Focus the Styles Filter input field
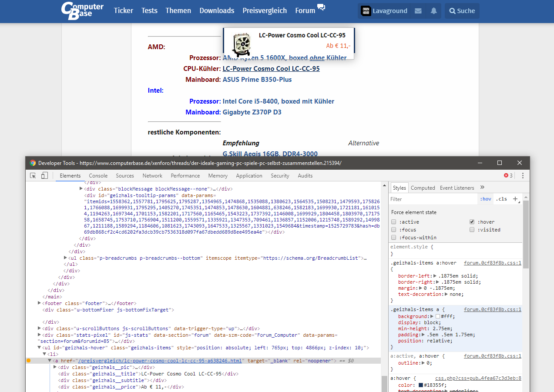The image size is (554, 392). click(x=433, y=199)
